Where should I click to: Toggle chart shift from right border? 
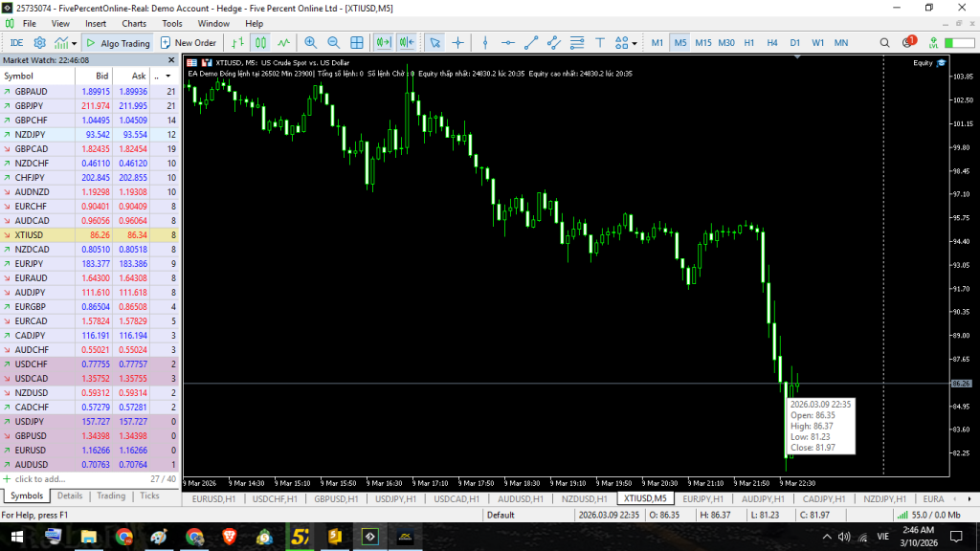click(x=407, y=42)
